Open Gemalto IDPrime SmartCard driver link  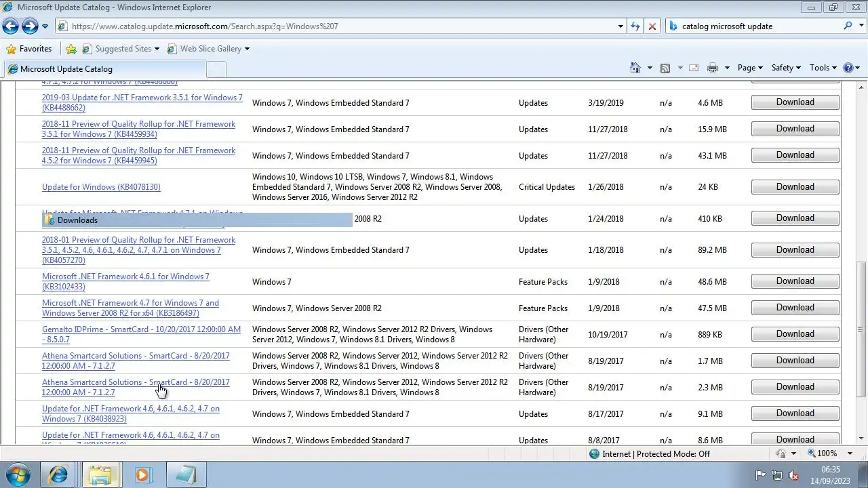(141, 334)
